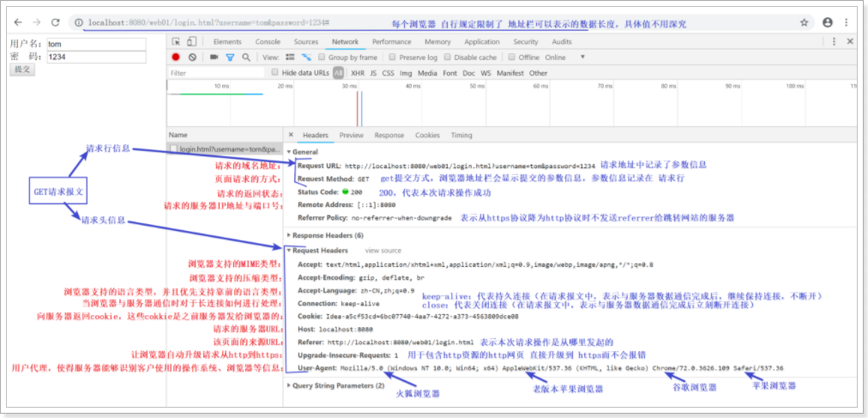Open the Chrome profile account icon
Image resolution: width=868 pixels, height=418 pixels.
pyautogui.click(x=828, y=22)
